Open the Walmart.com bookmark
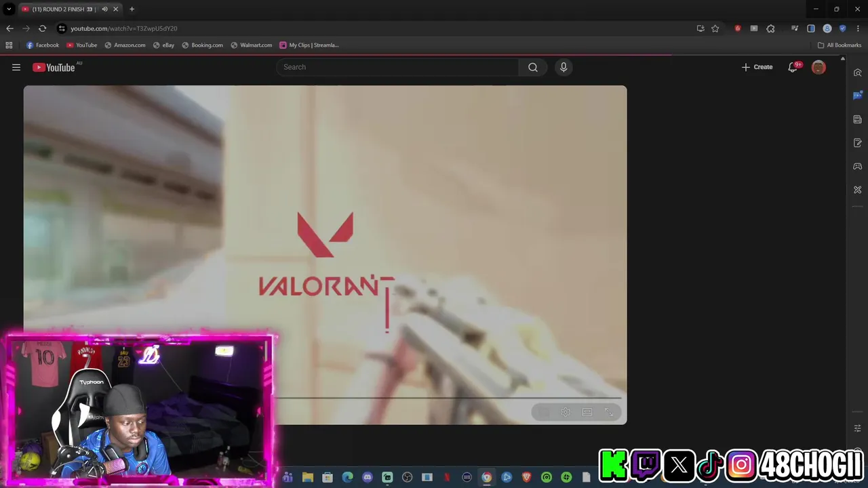The height and width of the screenshot is (488, 868). [251, 45]
